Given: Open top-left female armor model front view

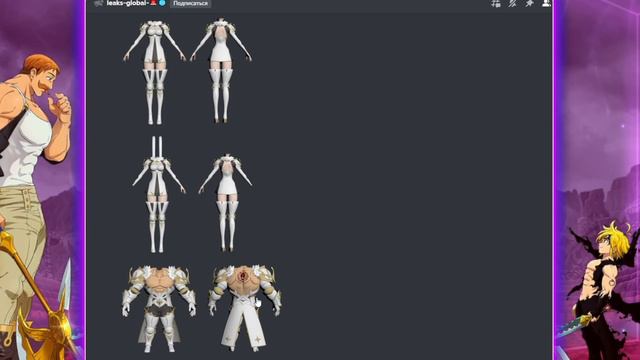Looking at the screenshot, I should click(x=154, y=72).
